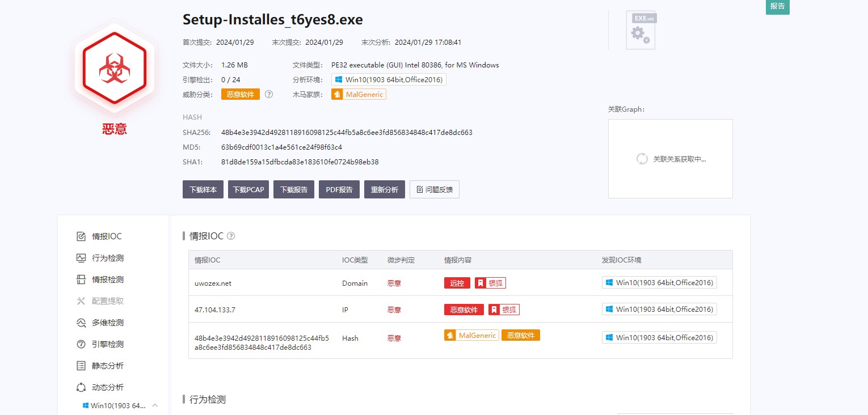Viewport: 868px width, 415px height.
Task: Collapse the Win10(1903 64... sidebar node chevron
Action: coord(155,405)
